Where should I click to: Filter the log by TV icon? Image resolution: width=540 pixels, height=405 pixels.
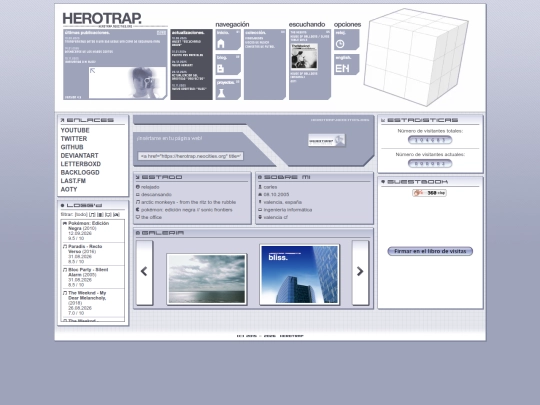(108, 215)
